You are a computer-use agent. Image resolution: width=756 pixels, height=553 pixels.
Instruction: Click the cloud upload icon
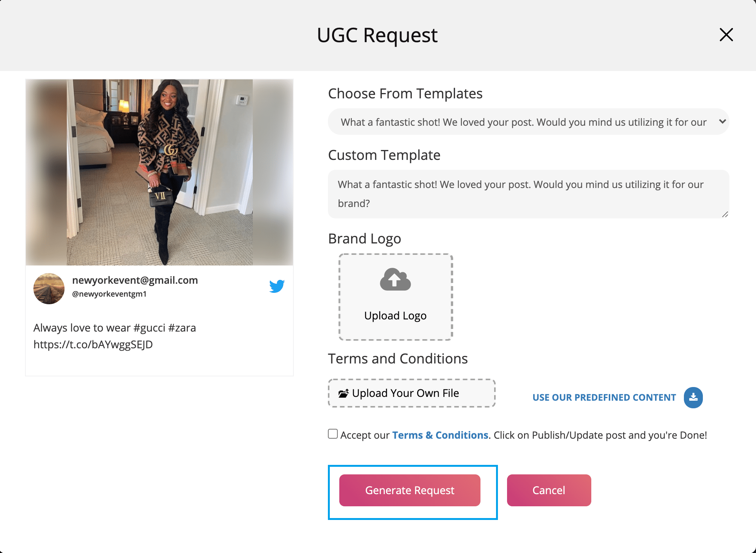[x=395, y=280]
